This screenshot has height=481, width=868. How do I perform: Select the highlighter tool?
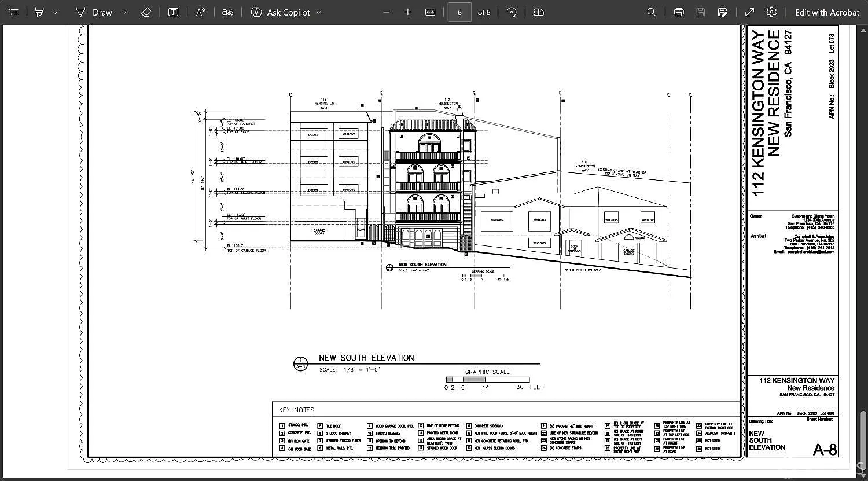39,12
